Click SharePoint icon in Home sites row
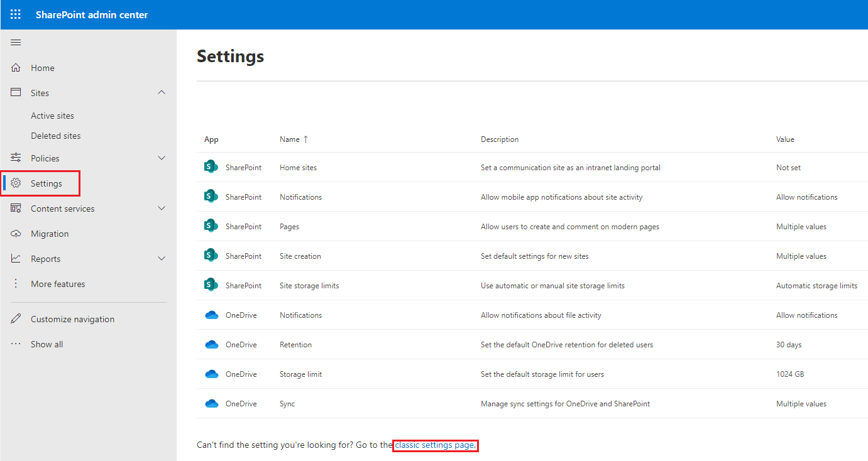This screenshot has height=461, width=868. pos(211,167)
